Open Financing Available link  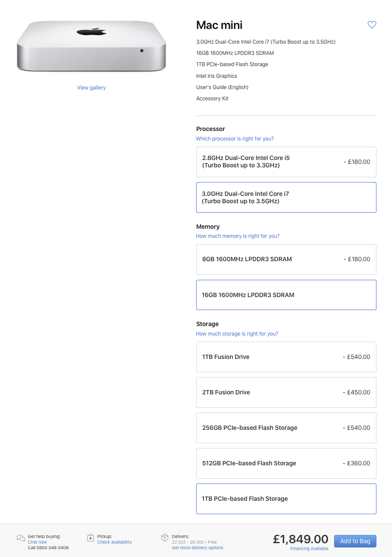pyautogui.click(x=309, y=549)
